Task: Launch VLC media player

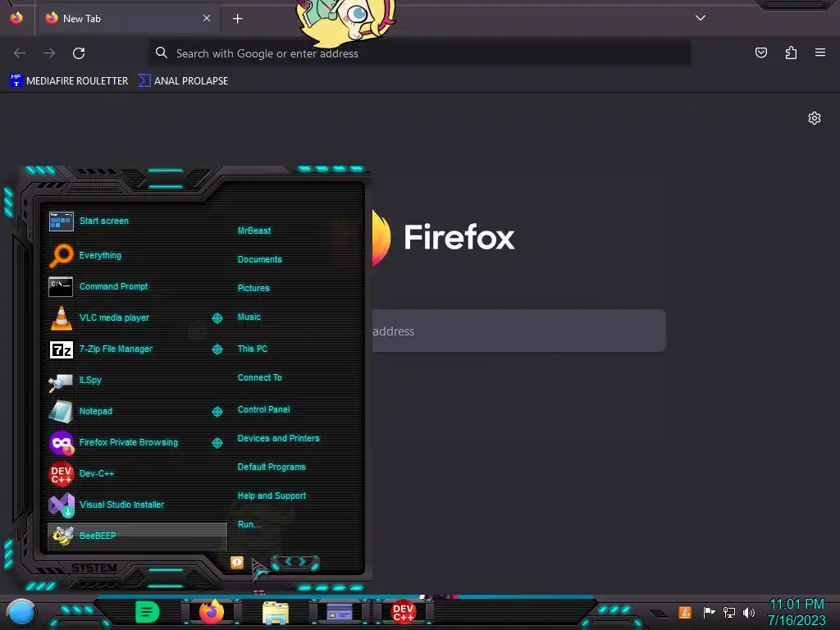Action: tap(129, 317)
